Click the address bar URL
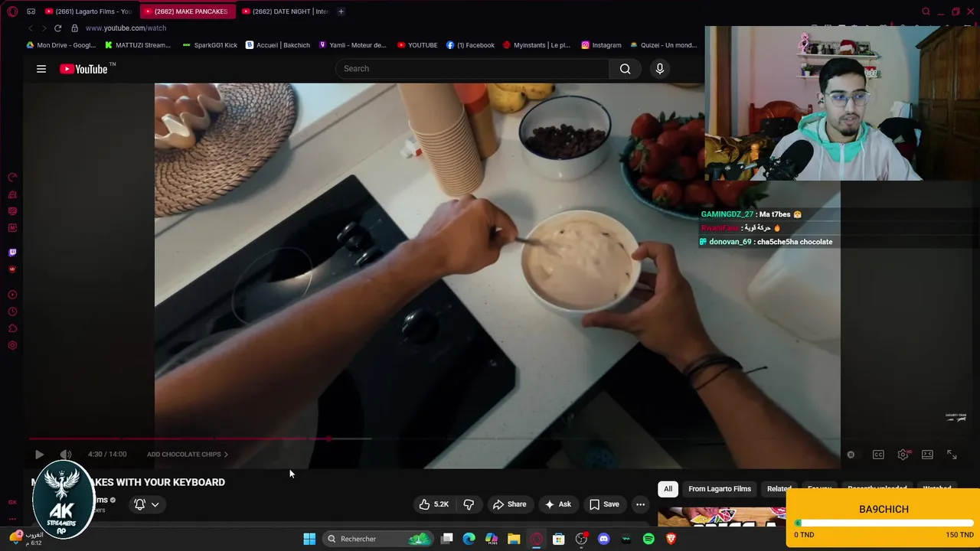 click(x=126, y=28)
